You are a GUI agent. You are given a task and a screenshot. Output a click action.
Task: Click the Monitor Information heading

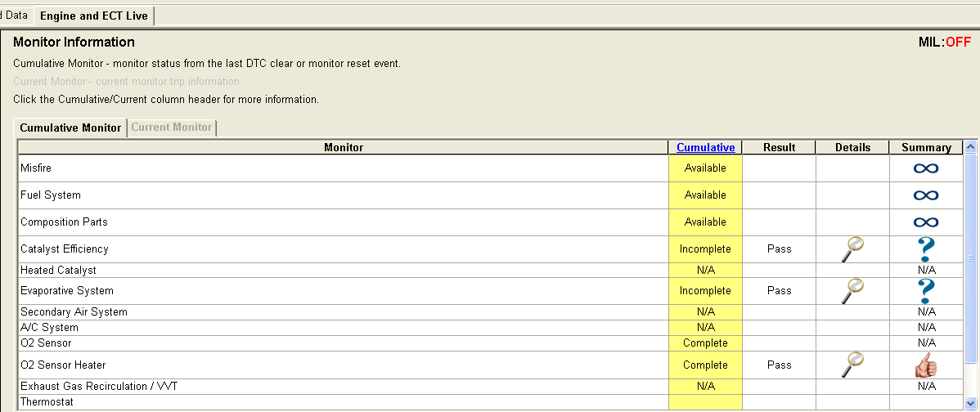click(74, 43)
